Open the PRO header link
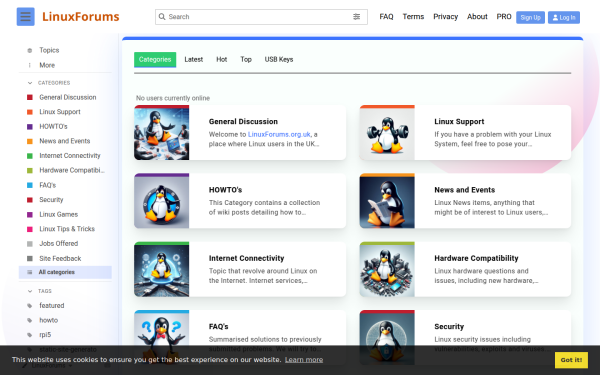 [504, 16]
